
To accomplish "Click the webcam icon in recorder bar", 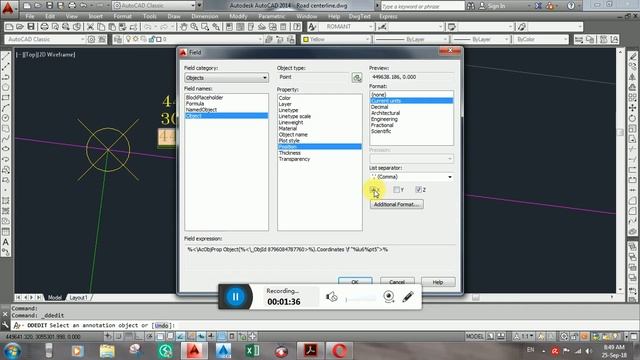I will pyautogui.click(x=389, y=296).
